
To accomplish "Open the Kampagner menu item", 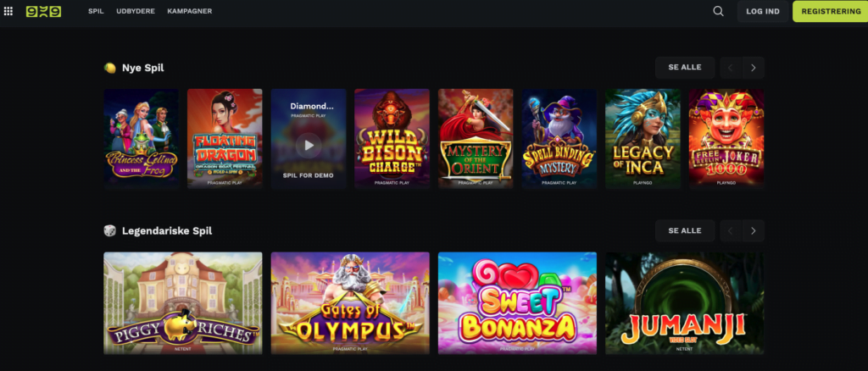I will point(189,11).
